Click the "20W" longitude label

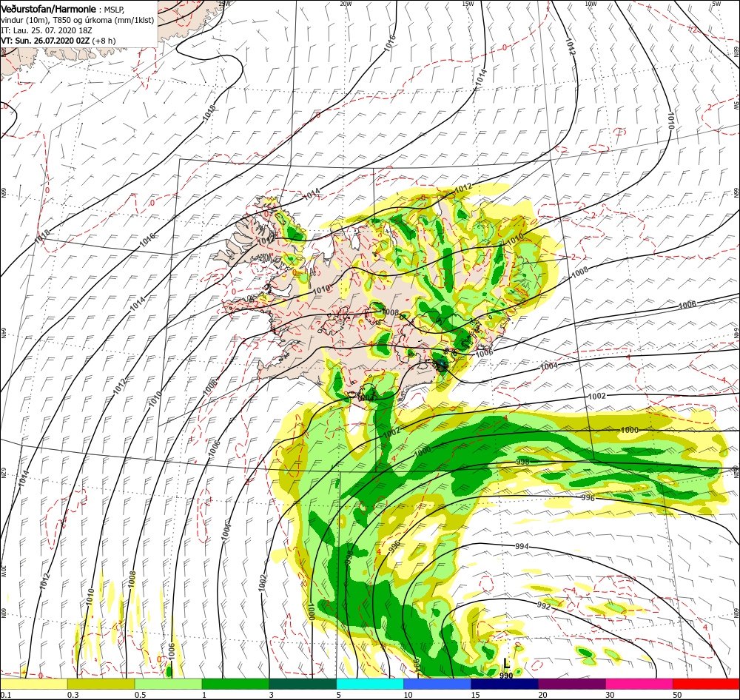point(346,4)
